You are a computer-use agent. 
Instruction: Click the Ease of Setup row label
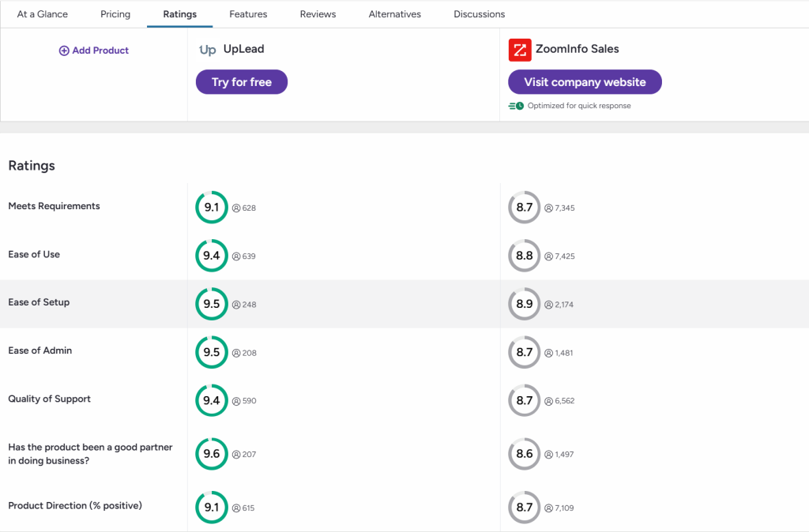39,302
